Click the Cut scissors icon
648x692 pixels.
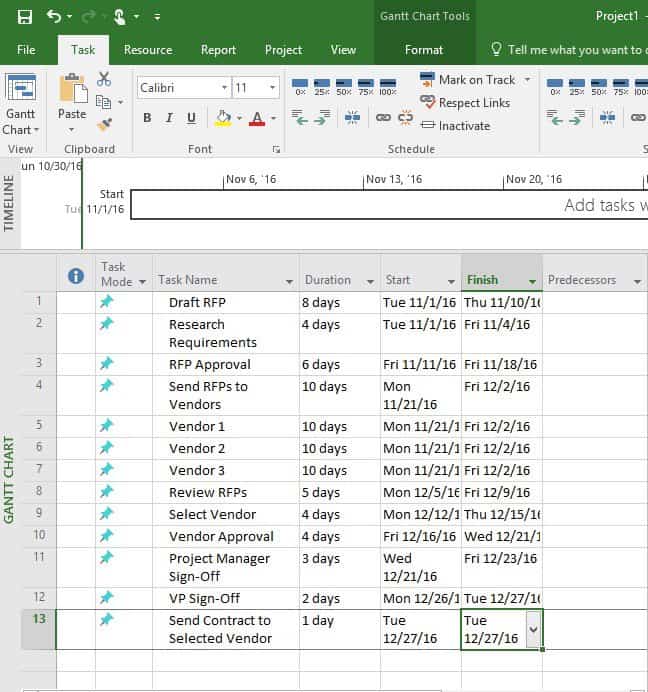(104, 80)
